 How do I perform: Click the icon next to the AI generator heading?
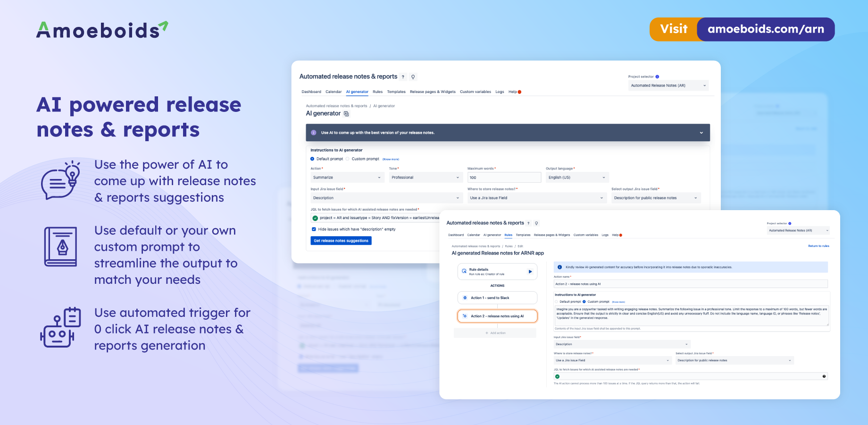(346, 114)
